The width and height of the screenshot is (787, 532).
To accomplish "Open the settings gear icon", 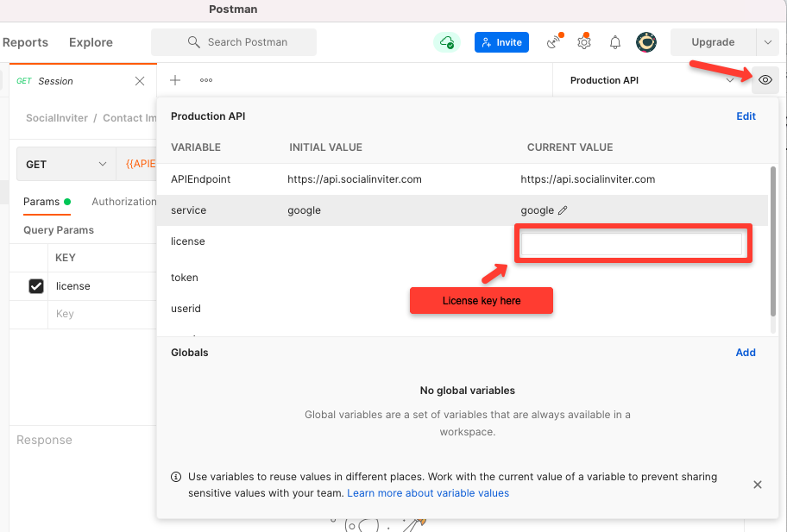I will tap(584, 42).
